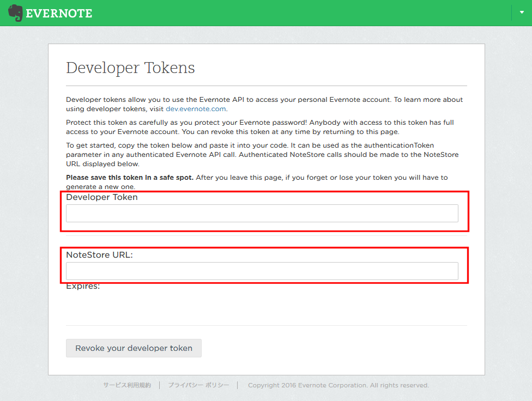Click the EVERNOTE wordmark in header
532x401 pixels.
(59, 14)
